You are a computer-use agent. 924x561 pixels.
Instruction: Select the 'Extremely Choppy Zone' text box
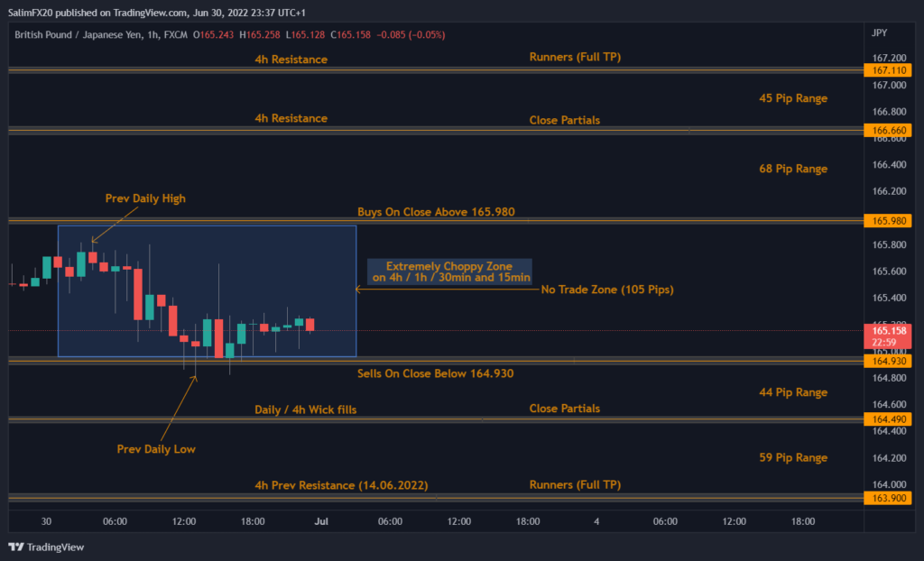pyautogui.click(x=448, y=271)
